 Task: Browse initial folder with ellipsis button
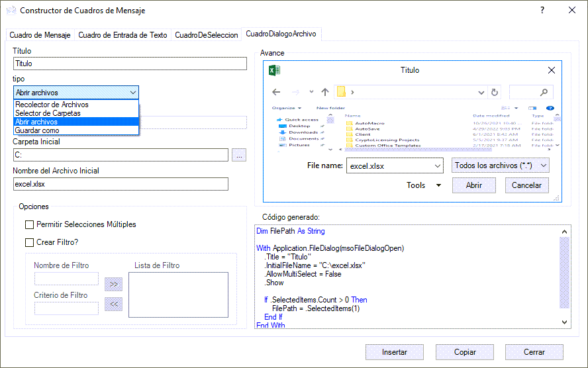[239, 155]
